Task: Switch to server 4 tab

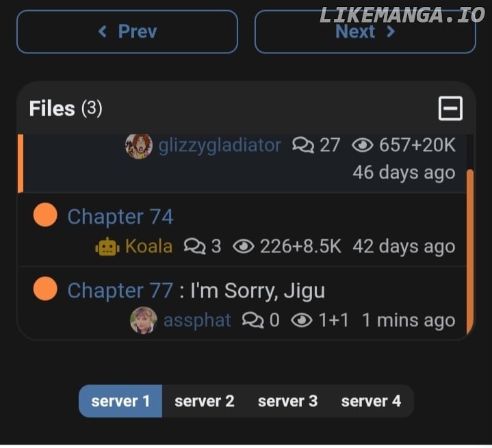Action: (371, 401)
